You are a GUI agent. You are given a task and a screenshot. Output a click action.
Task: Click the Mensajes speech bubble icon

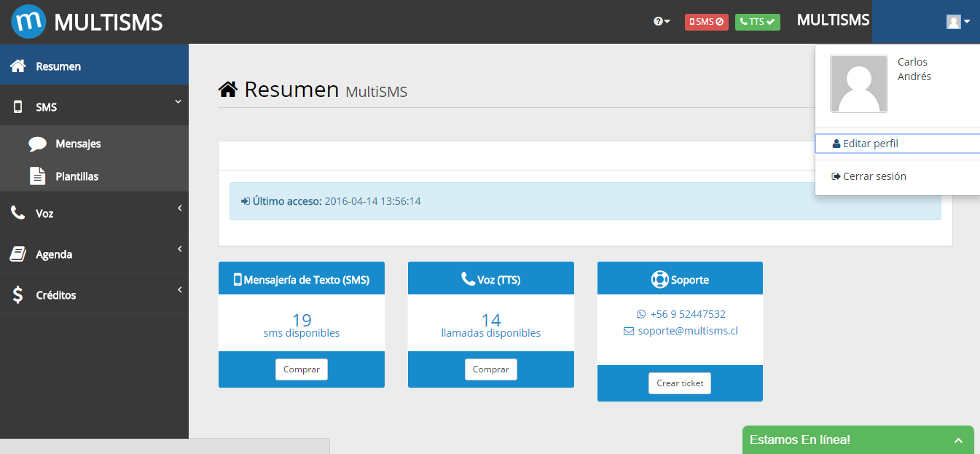[38, 144]
